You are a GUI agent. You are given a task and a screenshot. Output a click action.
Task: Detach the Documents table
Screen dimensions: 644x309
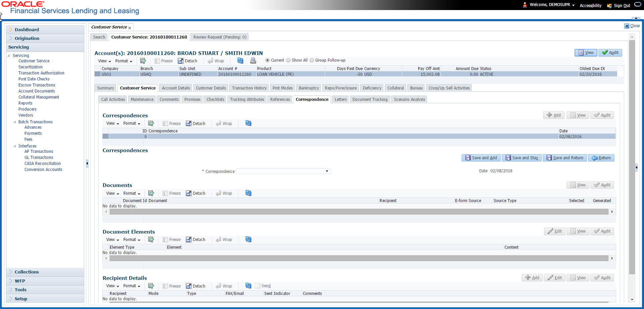[x=196, y=193]
